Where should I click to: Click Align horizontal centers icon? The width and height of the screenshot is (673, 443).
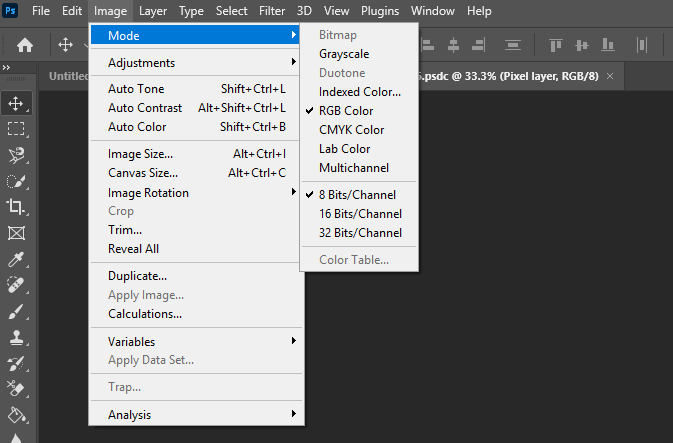click(x=453, y=45)
